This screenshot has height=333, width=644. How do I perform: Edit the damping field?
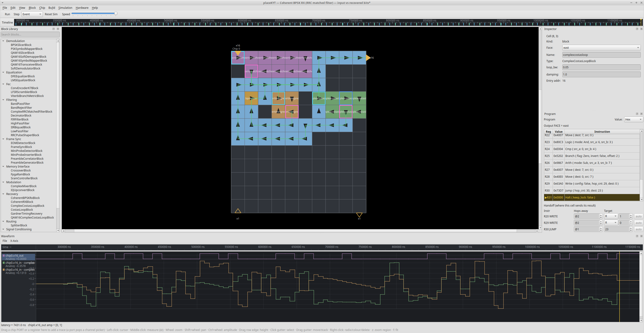point(601,75)
